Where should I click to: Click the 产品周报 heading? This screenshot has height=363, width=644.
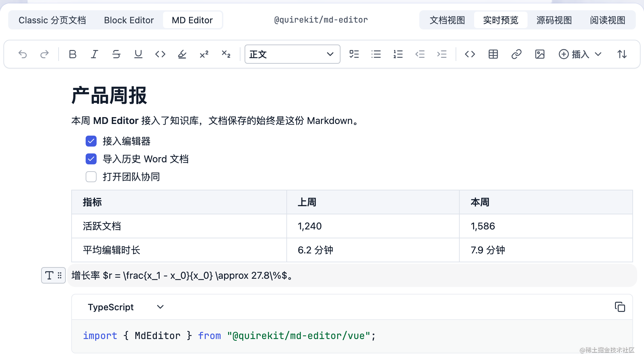tap(109, 95)
